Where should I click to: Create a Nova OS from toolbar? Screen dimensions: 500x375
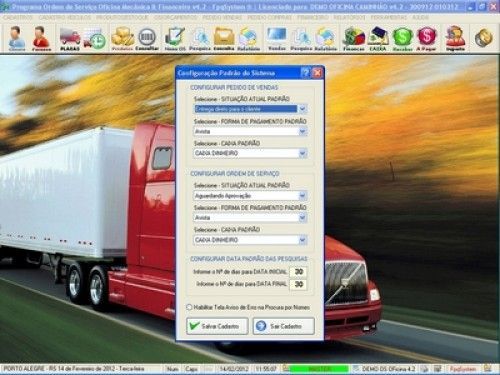pyautogui.click(x=175, y=39)
